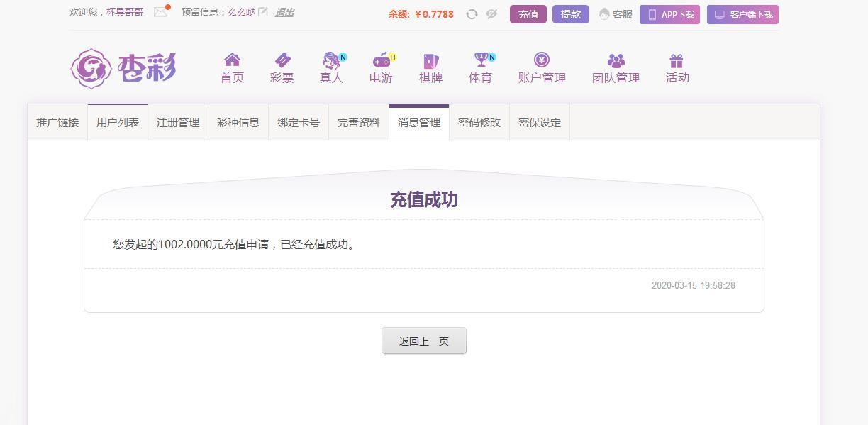
Task: Switch to the 彩种信息 tab
Action: (238, 122)
